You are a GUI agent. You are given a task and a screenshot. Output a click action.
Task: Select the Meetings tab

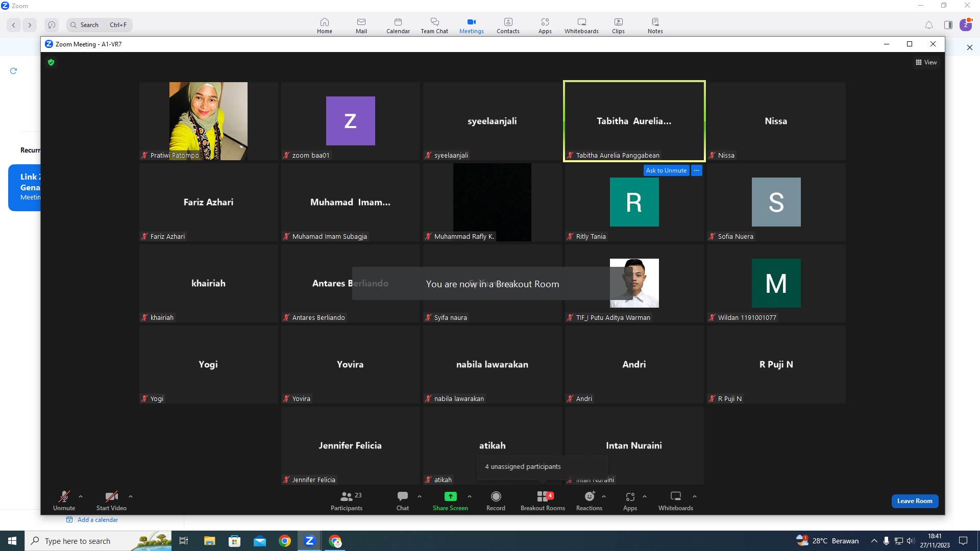coord(472,26)
